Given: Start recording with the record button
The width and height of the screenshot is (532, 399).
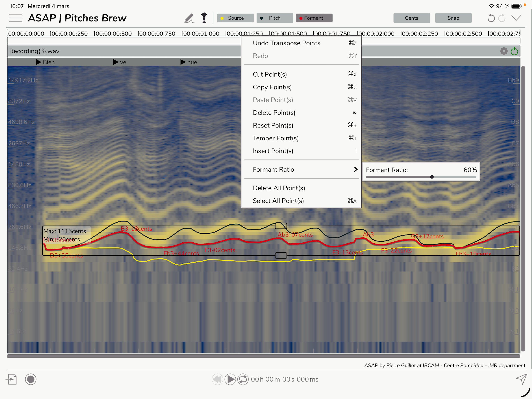Looking at the screenshot, I should 31,379.
